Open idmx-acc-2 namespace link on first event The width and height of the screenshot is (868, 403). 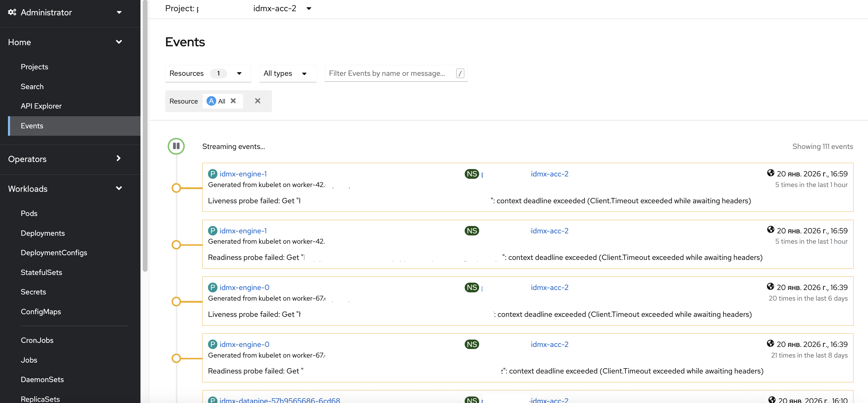coord(550,174)
